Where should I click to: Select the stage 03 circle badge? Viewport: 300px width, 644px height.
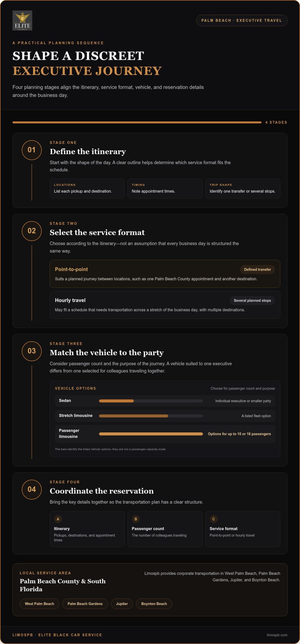(32, 351)
